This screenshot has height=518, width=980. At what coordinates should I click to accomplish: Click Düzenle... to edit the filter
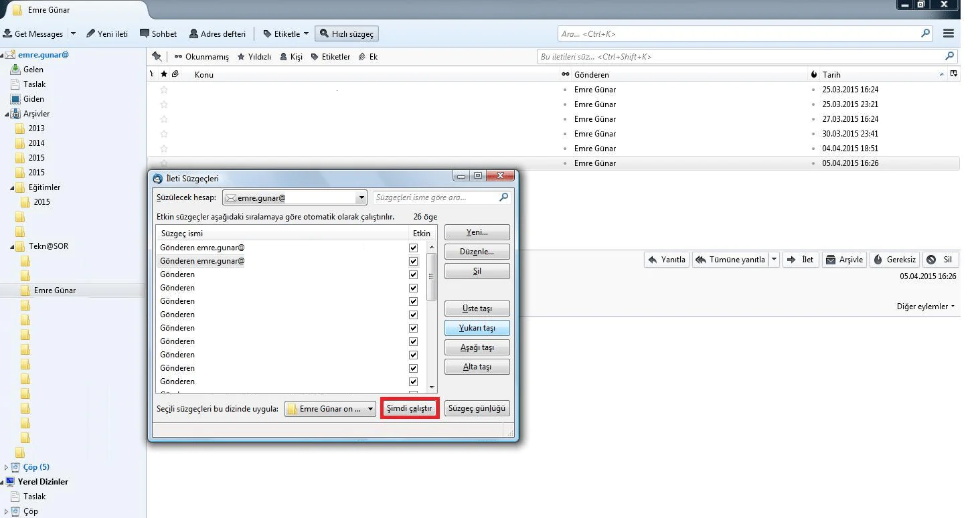477,252
